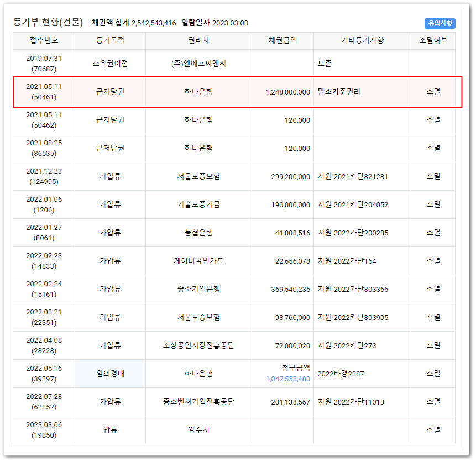Click receipt number 2022.03.21 (22351)
The image size is (476, 462).
pyautogui.click(x=44, y=317)
